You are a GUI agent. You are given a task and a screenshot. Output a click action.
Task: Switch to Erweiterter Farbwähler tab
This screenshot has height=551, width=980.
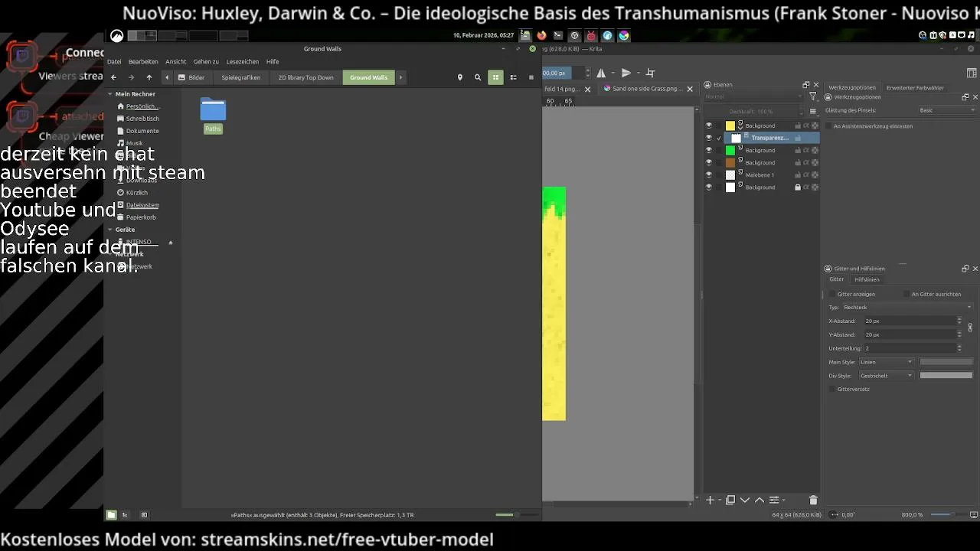[915, 87]
